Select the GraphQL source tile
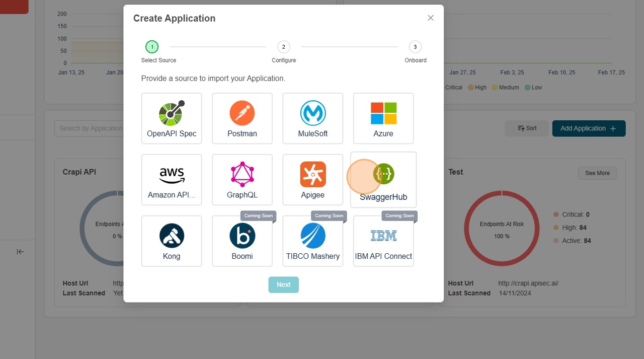 tap(242, 180)
